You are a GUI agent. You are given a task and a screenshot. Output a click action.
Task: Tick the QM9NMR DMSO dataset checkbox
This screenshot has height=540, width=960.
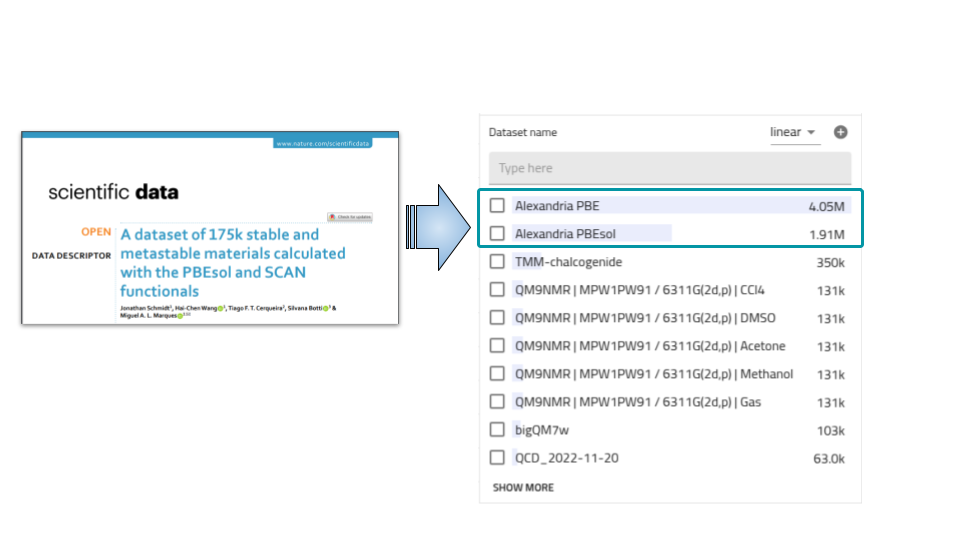point(497,318)
